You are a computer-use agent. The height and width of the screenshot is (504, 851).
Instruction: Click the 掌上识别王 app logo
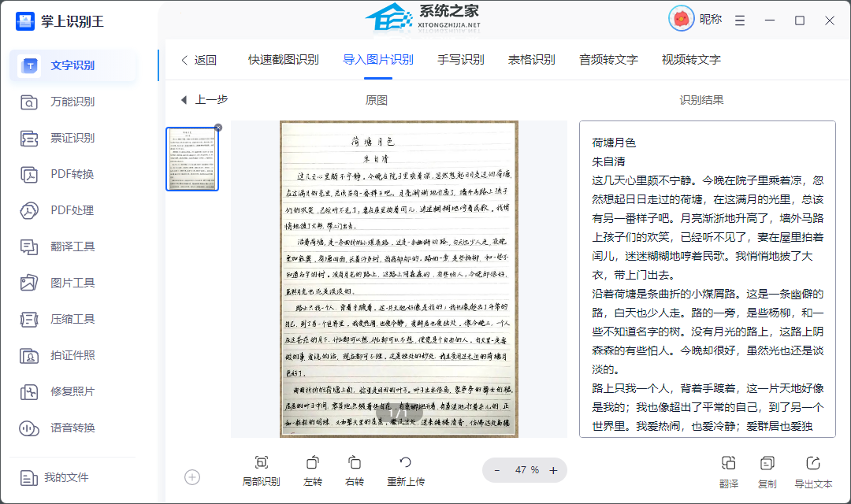25,21
